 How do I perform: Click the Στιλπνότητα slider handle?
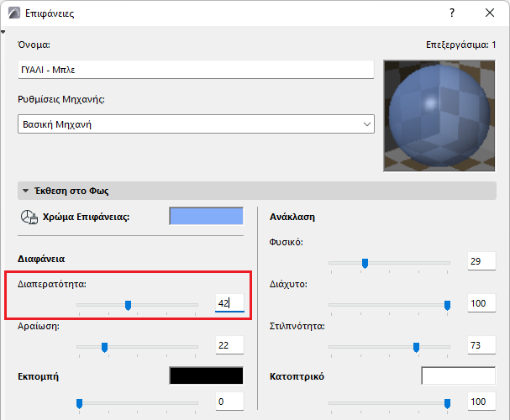416,348
